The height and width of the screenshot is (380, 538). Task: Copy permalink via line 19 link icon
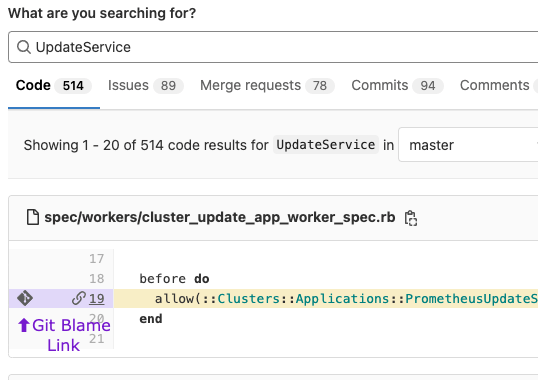(x=79, y=298)
